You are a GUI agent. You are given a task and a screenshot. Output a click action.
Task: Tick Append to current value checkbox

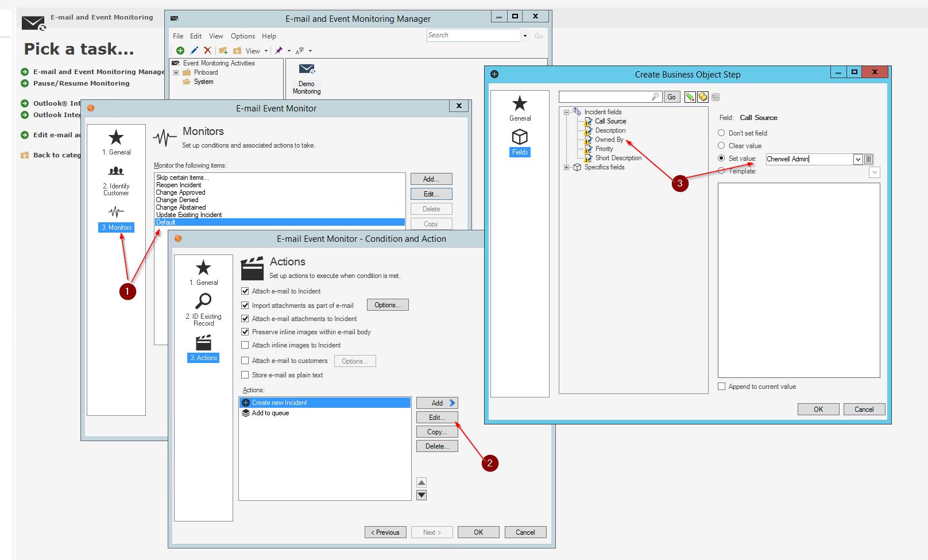722,387
